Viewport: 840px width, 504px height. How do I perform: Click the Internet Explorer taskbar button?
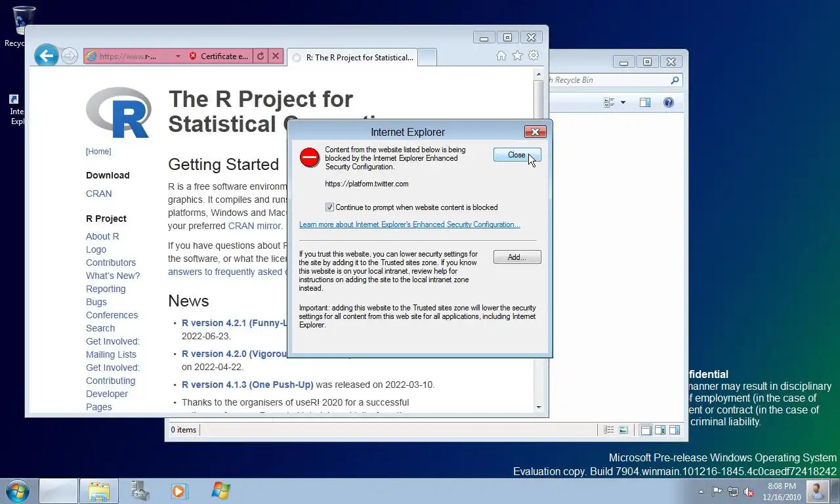click(x=58, y=491)
